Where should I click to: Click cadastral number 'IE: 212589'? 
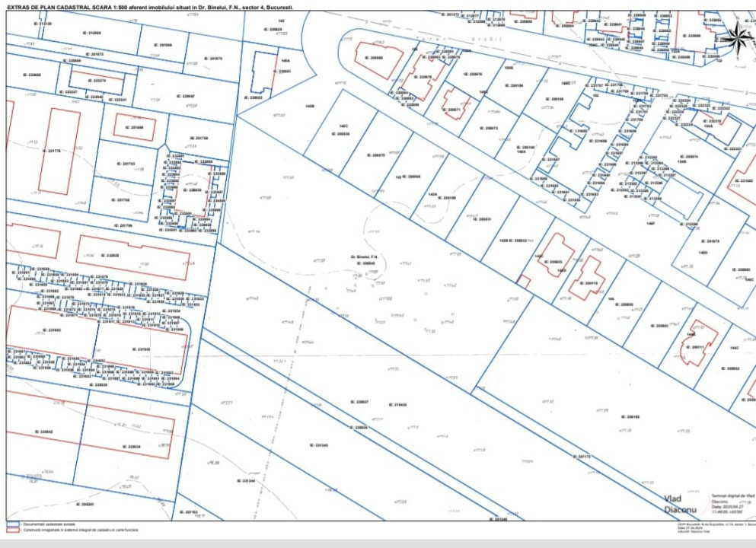(x=91, y=33)
